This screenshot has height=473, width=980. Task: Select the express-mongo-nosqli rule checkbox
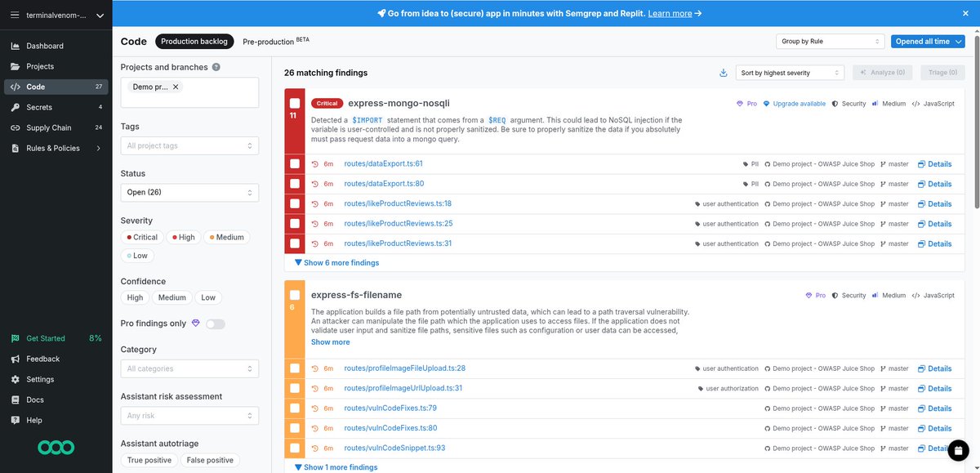tap(295, 103)
